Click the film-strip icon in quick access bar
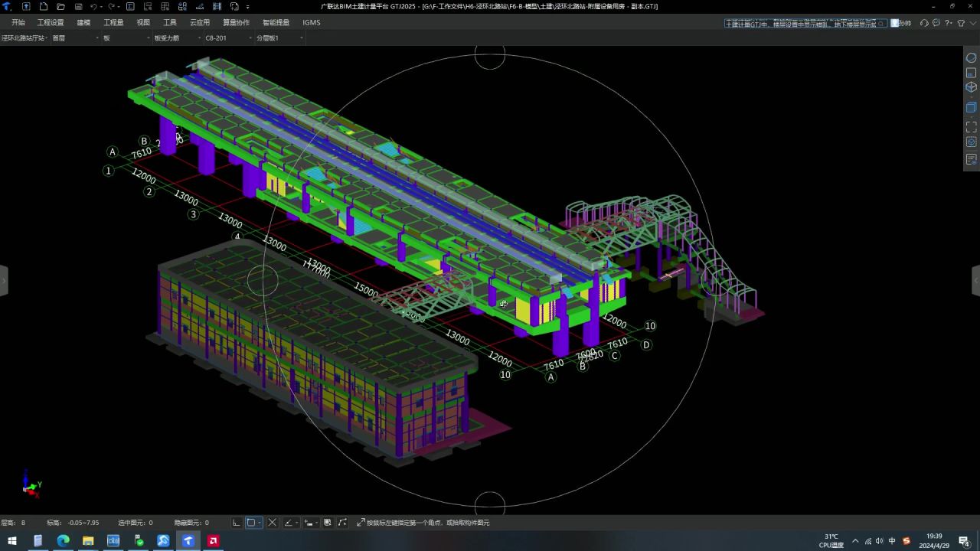 coord(217,6)
